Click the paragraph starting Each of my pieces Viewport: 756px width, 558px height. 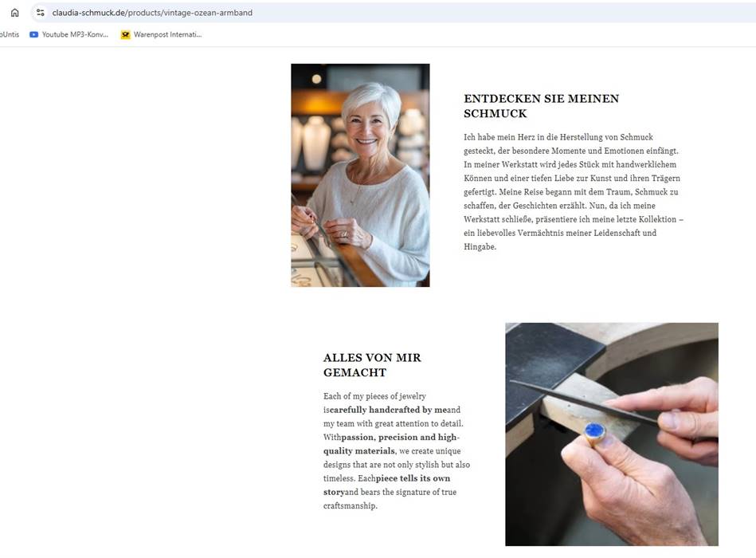point(397,450)
